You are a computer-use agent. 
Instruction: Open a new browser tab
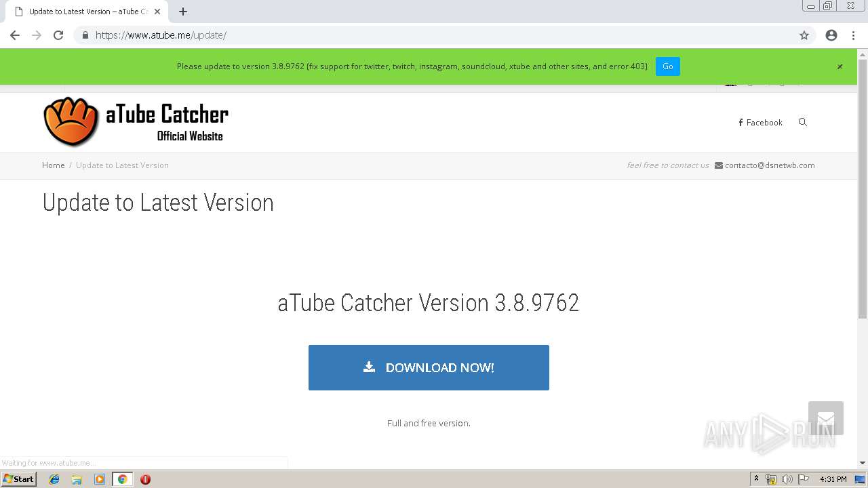click(183, 12)
